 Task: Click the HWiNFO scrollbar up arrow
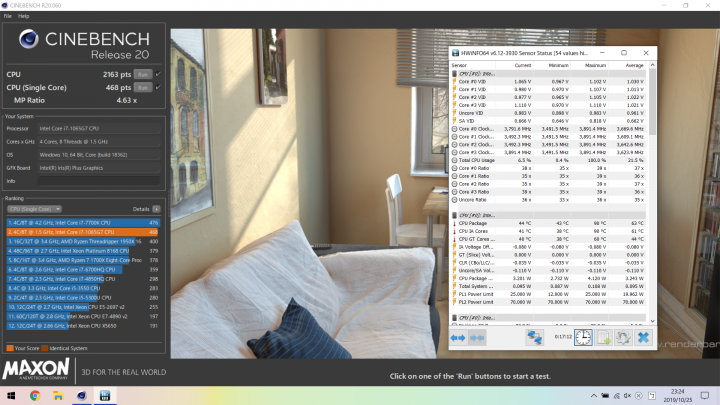[652, 66]
